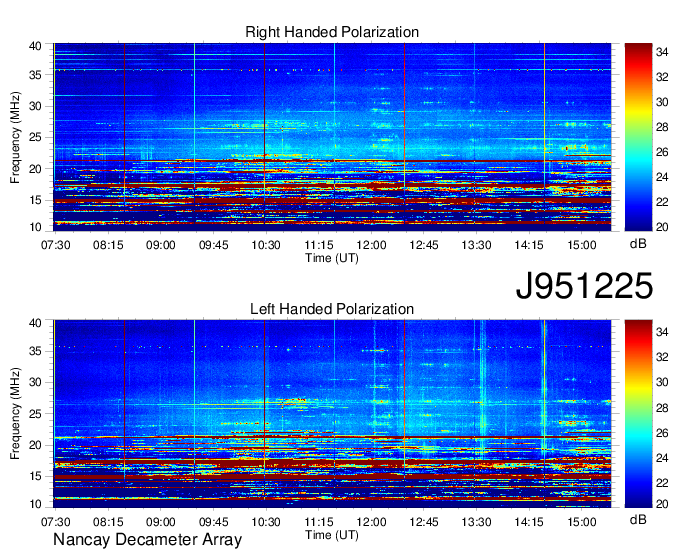
Task: Click the "09:00" time tick on the upper plot
Action: tap(160, 245)
